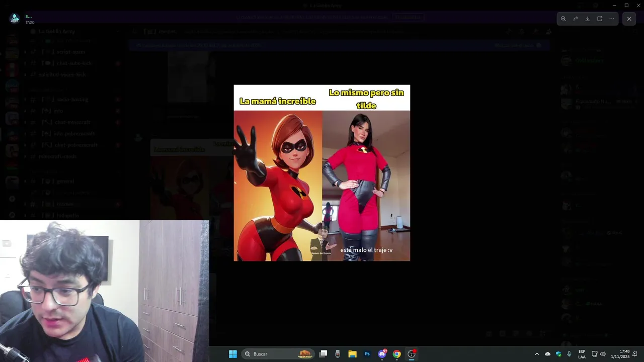Open Google Chrome from the taskbar
Image resolution: width=644 pixels, height=362 pixels.
(x=397, y=354)
